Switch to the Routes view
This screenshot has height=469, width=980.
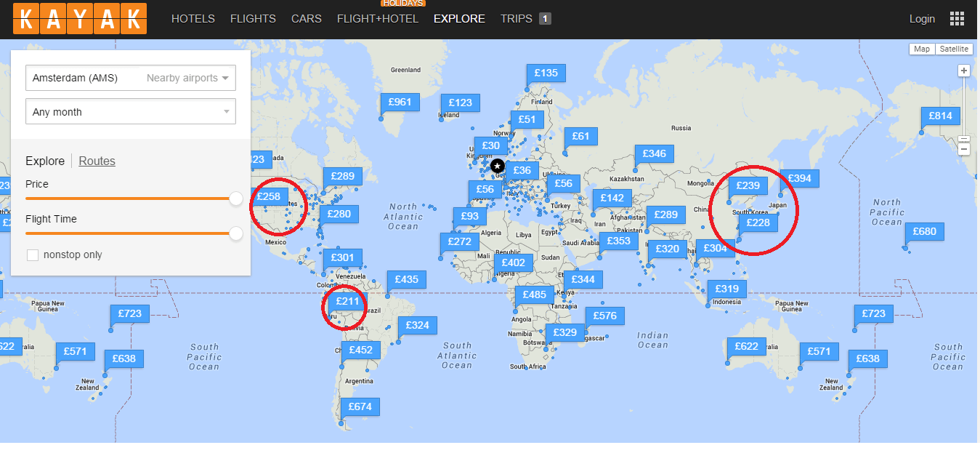(97, 161)
